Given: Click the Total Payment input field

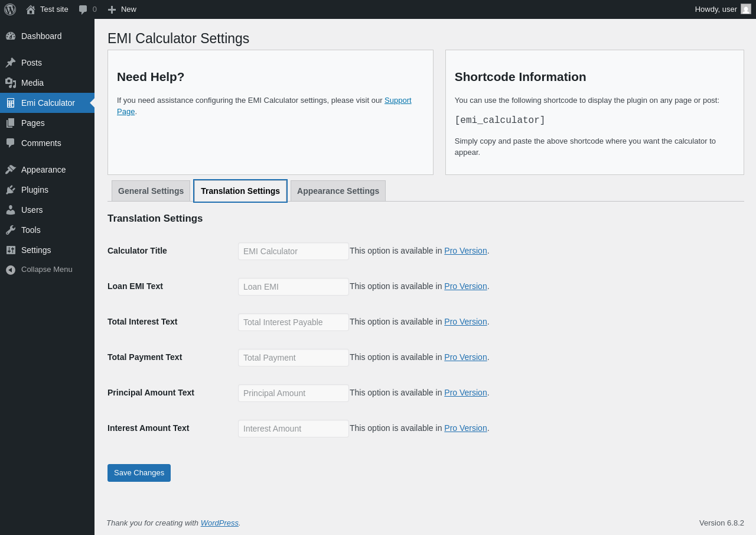Looking at the screenshot, I should coord(294,358).
